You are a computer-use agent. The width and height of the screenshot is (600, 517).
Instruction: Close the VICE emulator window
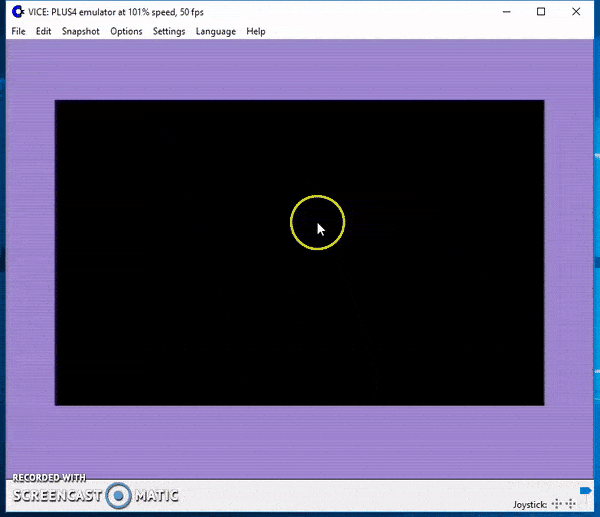(576, 12)
